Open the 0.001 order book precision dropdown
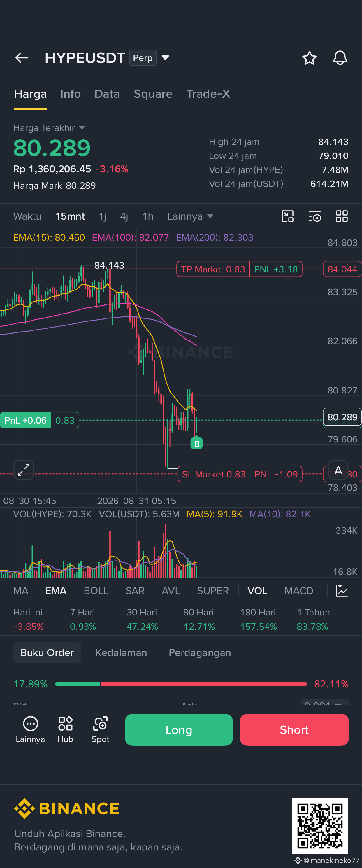 pyautogui.click(x=324, y=703)
